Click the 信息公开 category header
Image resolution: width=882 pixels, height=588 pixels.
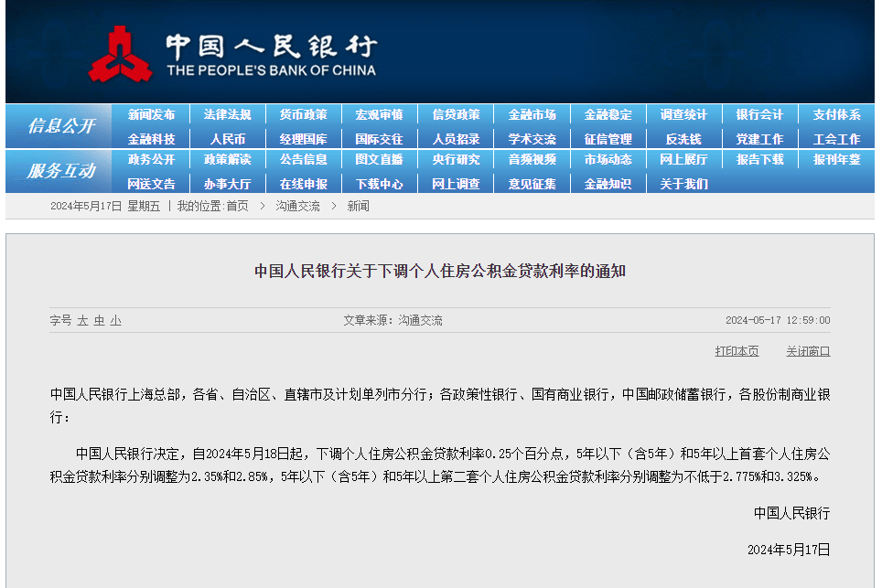pyautogui.click(x=61, y=126)
